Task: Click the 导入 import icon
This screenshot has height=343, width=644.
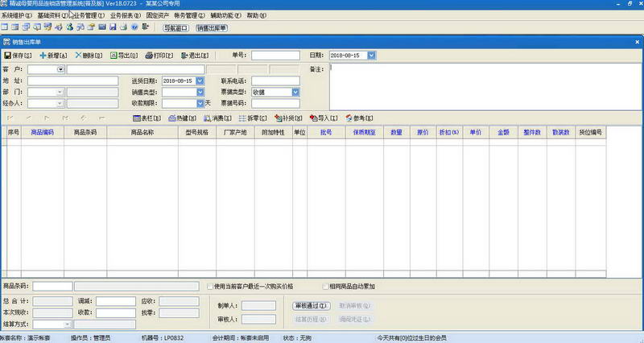Action: (x=314, y=118)
